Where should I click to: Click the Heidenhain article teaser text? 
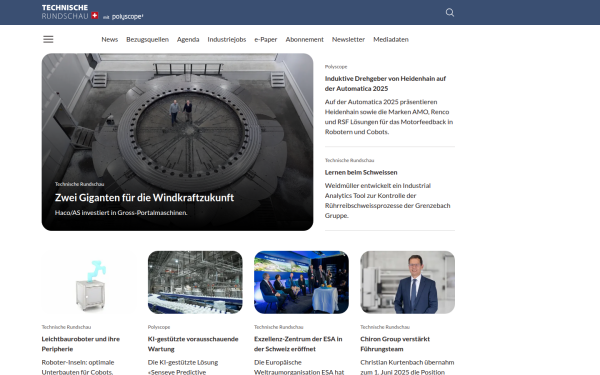point(389,117)
